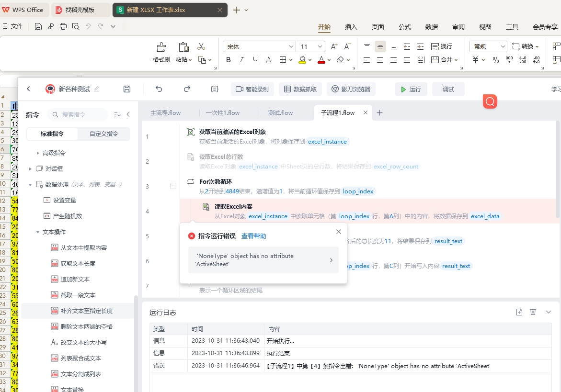Add a new flow tab with plus

tap(379, 112)
